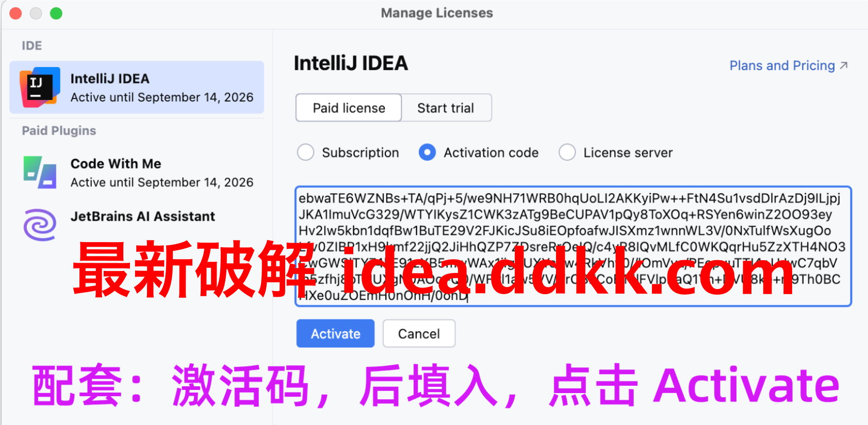
Task: Select IntelliJ IDEA entry in sidebar
Action: 137,88
